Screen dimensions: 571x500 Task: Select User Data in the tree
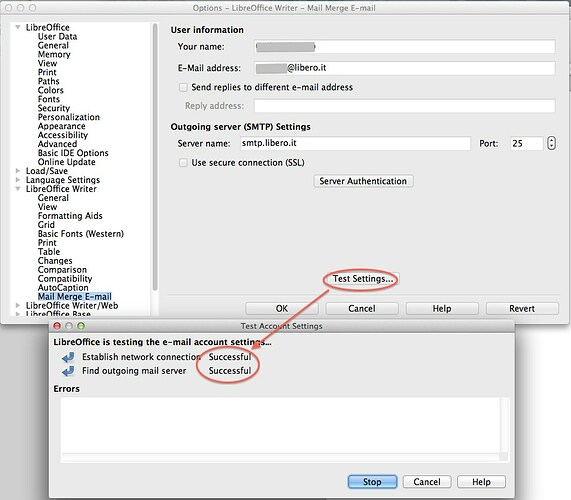(x=57, y=36)
